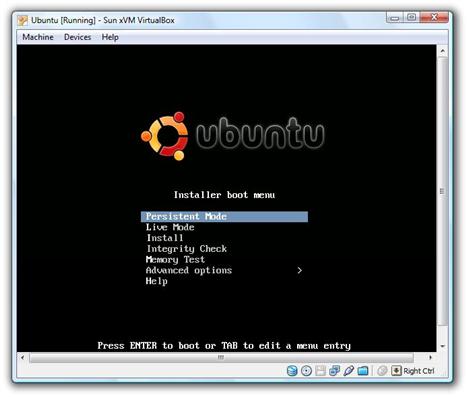Click the vertical scrollbar down arrow
The image size is (468, 397).
click(x=443, y=346)
